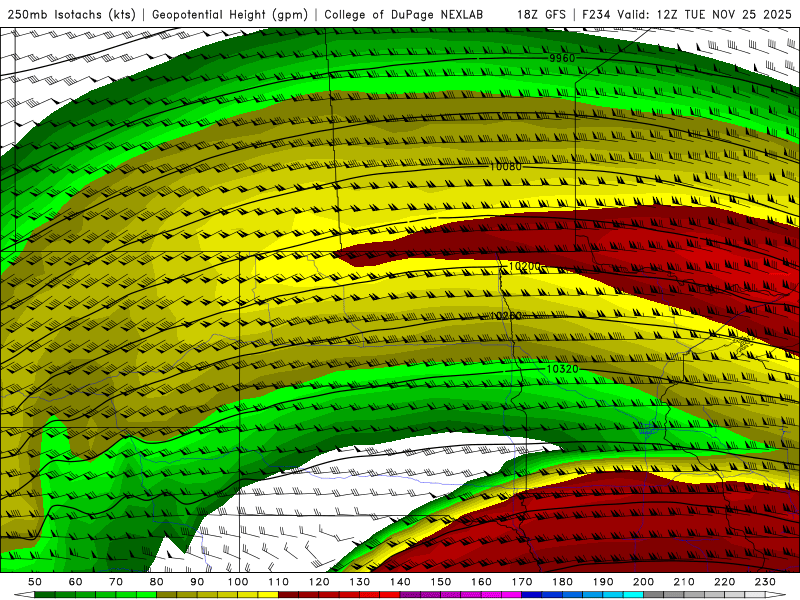Click the 180 knot legend label
Image resolution: width=800 pixels, height=600 pixels.
[x=562, y=582]
